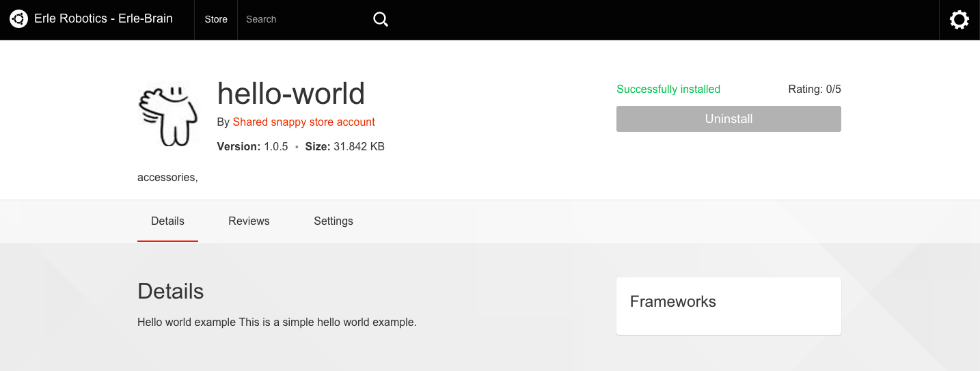The image size is (980, 371).
Task: Focus the Search input field
Action: click(x=304, y=20)
